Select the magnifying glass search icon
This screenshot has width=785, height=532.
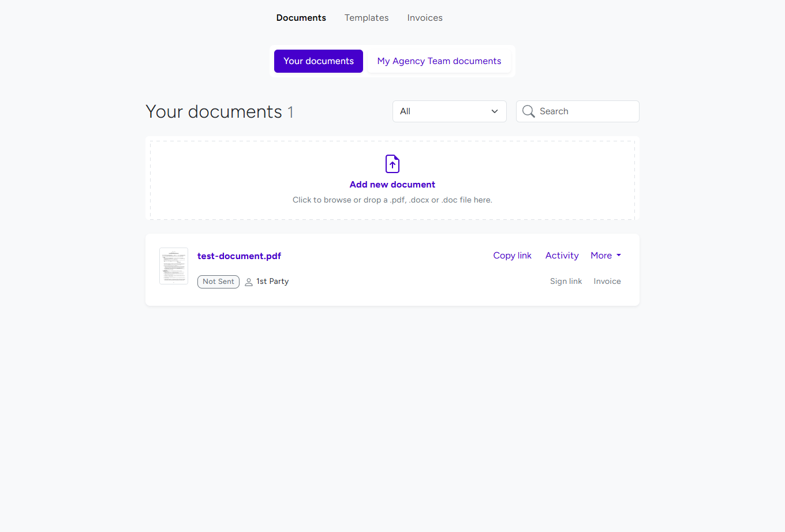[x=528, y=111]
